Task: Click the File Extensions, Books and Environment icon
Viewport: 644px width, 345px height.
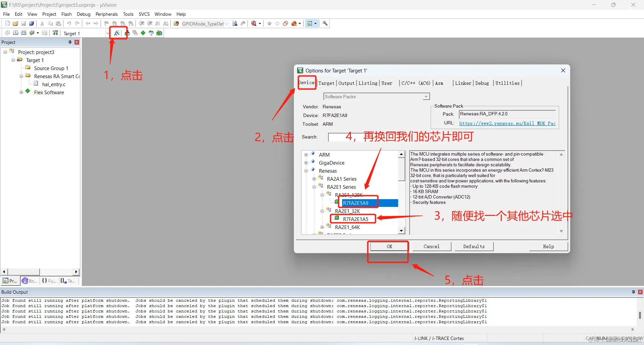Action: coord(127,33)
